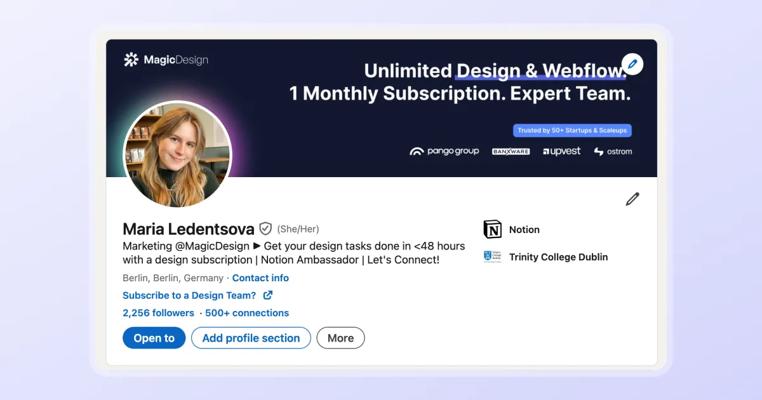Click the Banxware logo in banner

click(511, 152)
